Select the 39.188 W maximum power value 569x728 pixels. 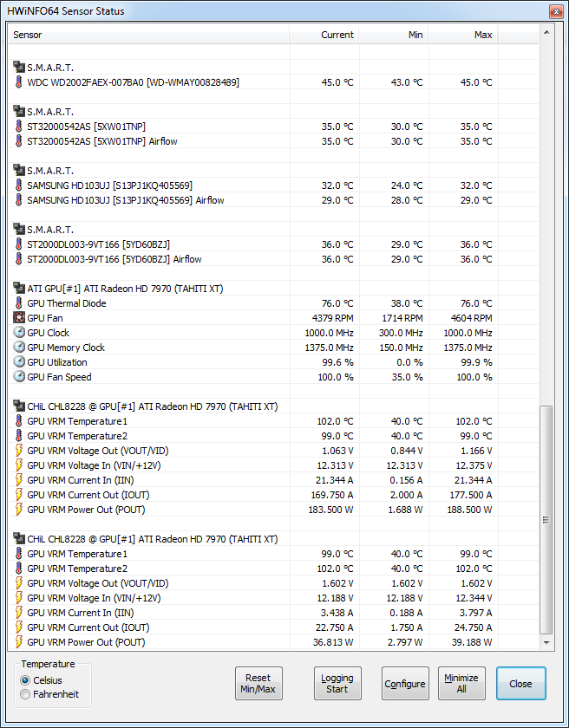[x=472, y=642]
